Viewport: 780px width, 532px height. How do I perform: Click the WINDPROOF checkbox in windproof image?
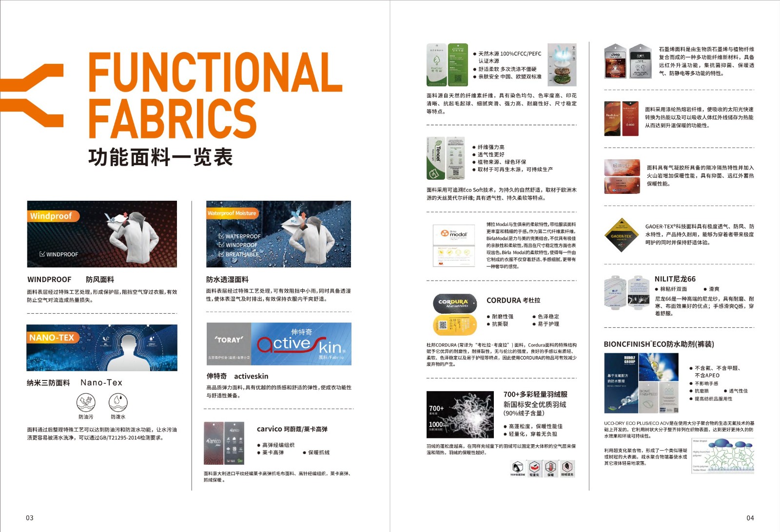point(42,254)
